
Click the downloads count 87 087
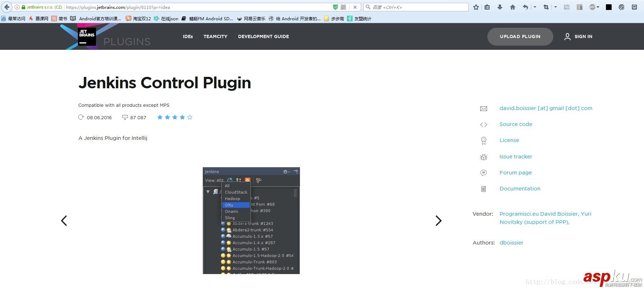(138, 117)
